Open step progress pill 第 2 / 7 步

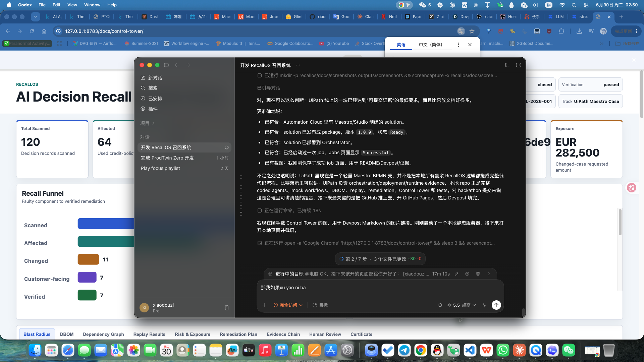[x=380, y=259]
